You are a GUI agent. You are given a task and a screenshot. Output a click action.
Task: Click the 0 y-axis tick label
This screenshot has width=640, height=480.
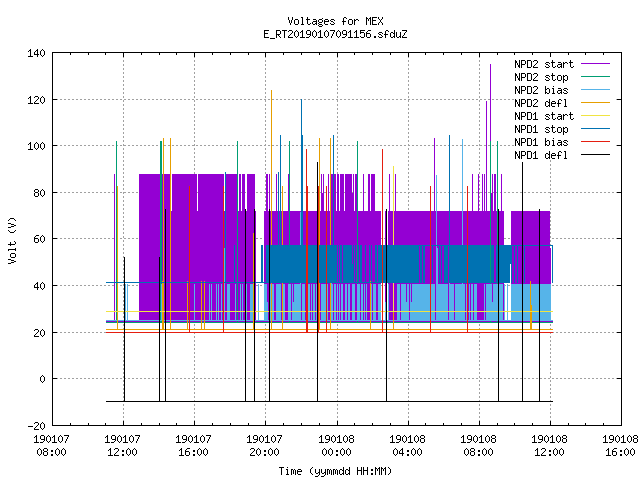click(42, 379)
